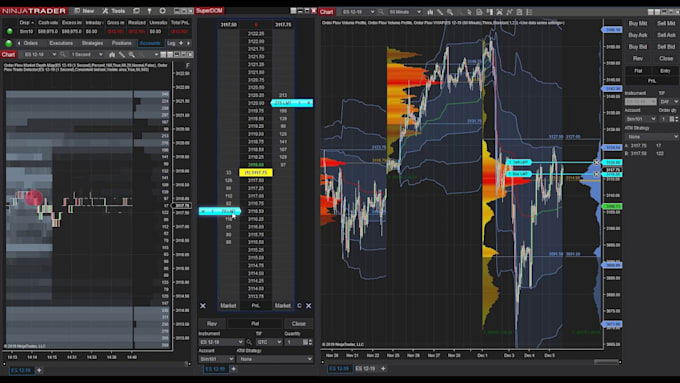
Task: Cancel all sell orders with the right X
Action: (308, 306)
